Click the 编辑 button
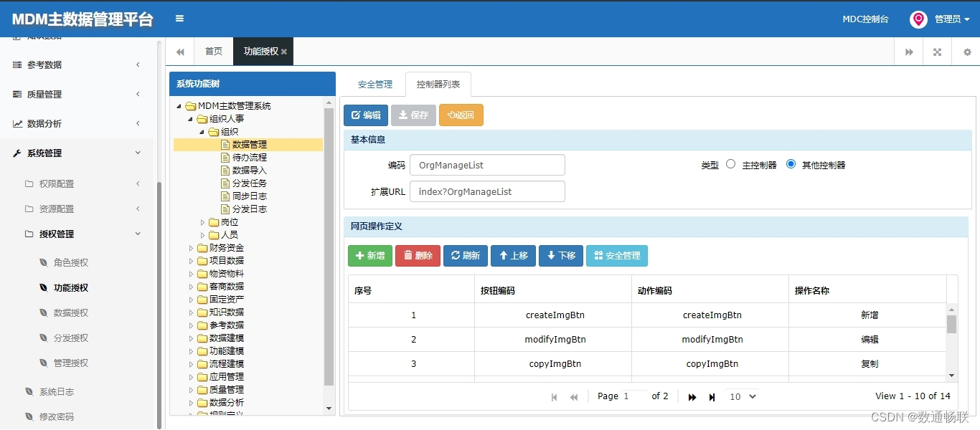Screen dimensions: 980x430 click(x=366, y=115)
